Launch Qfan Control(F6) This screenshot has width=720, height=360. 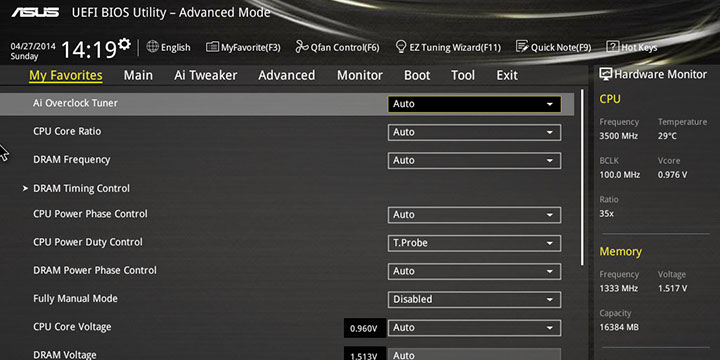pyautogui.click(x=338, y=47)
